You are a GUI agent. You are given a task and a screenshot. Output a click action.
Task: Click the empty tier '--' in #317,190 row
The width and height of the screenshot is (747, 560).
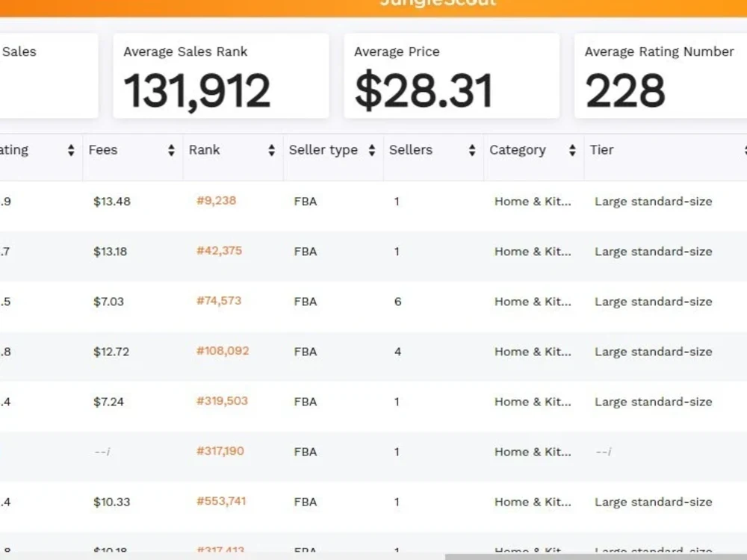[x=604, y=452]
